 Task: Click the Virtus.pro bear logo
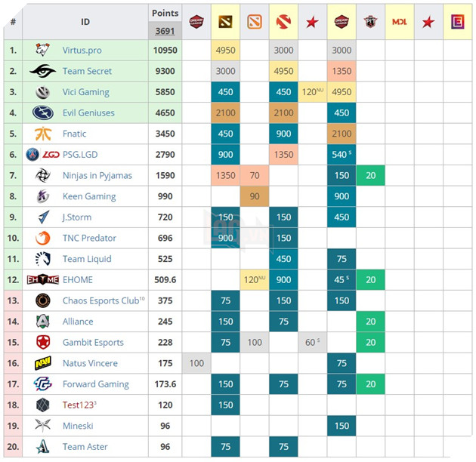point(42,51)
